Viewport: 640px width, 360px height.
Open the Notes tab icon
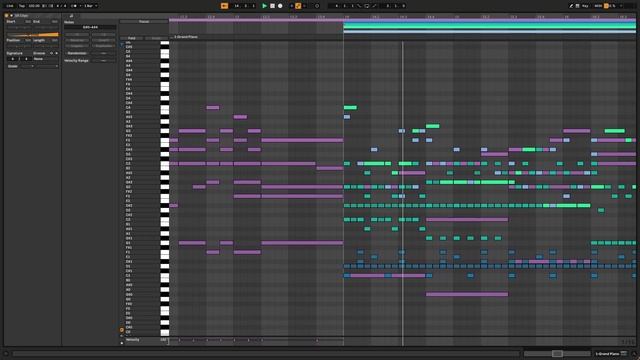(71, 16)
